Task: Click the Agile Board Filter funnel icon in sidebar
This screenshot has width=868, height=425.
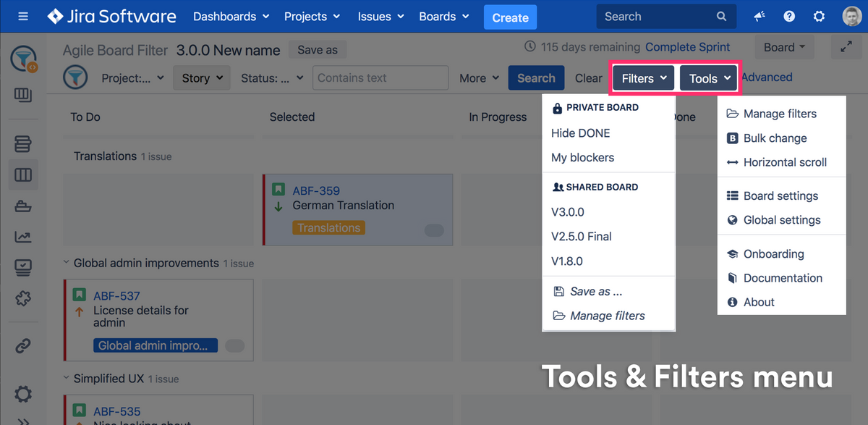Action: [24, 59]
